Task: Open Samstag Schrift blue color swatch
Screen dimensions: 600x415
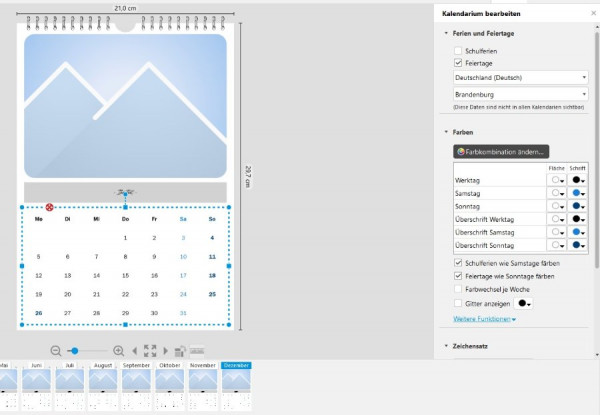Action: coord(578,193)
